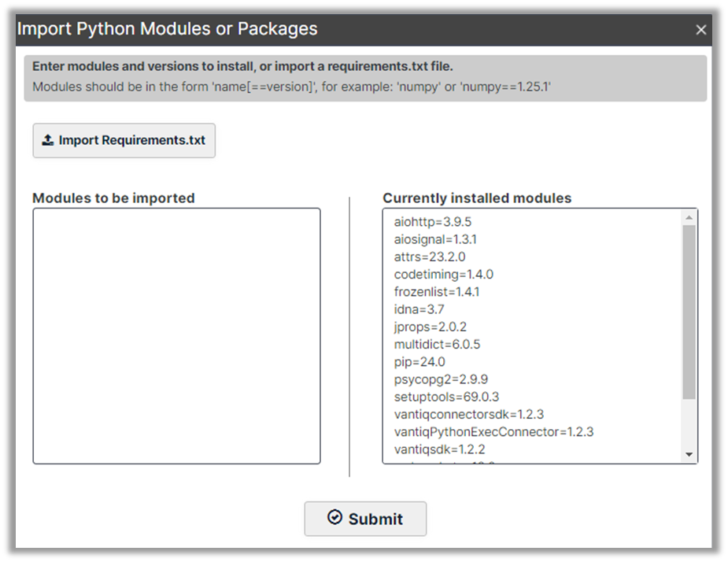Click the attrs=23.2.0 module line
Screen dimensions: 728x562
click(430, 257)
